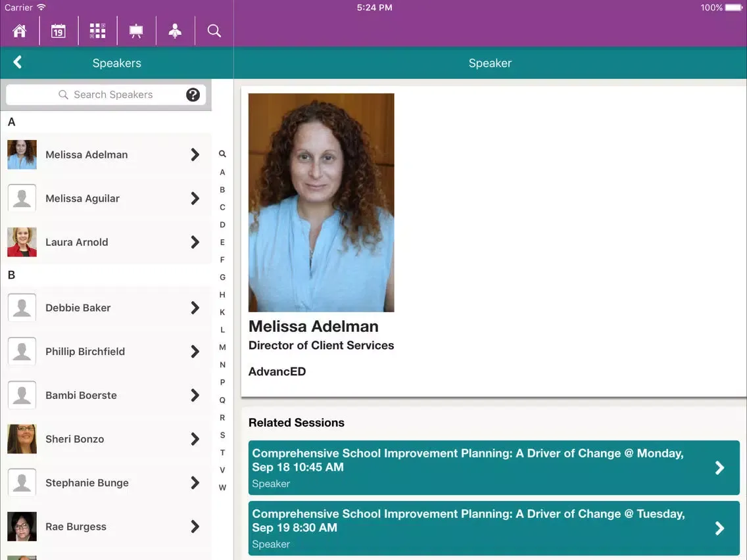Select Debbie Baker in the speakers list
747x560 pixels.
[106, 308]
